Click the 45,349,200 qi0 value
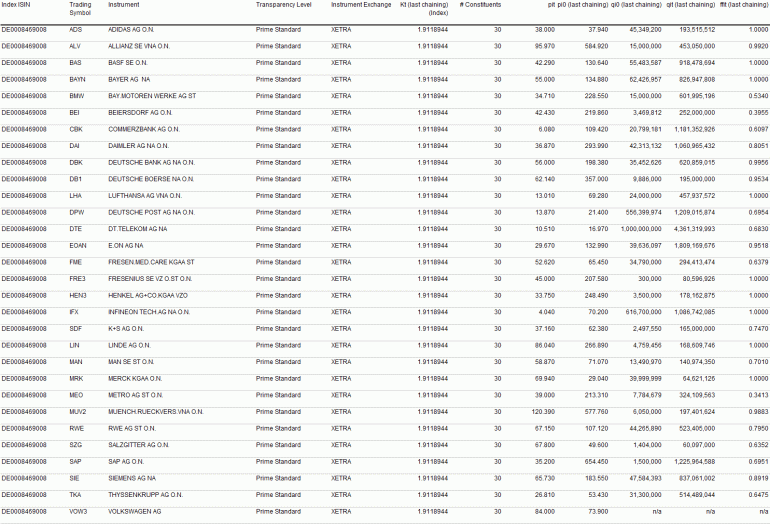The width and height of the screenshot is (770, 524). click(645, 30)
